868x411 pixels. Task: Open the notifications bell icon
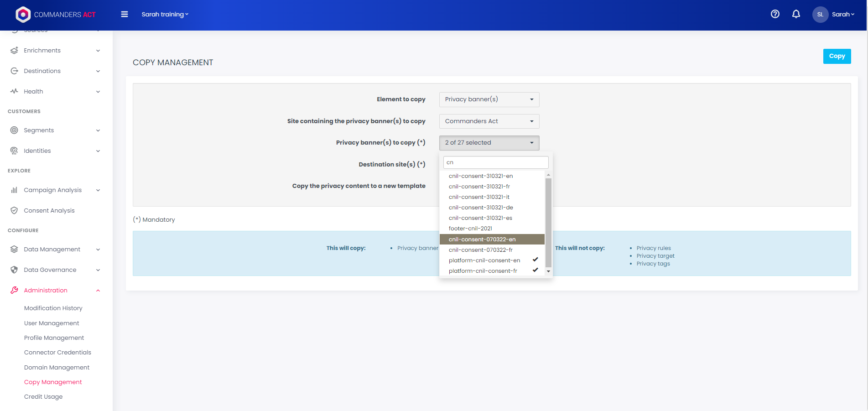click(x=796, y=14)
